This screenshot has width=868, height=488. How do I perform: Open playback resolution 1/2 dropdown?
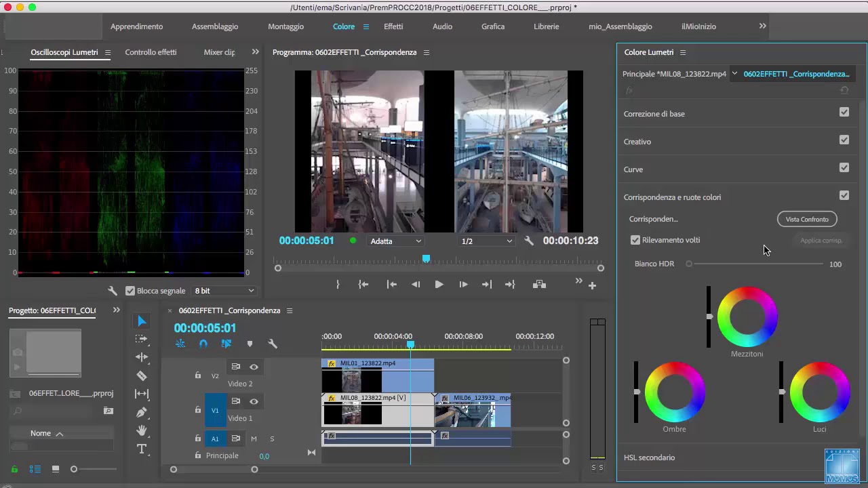486,241
